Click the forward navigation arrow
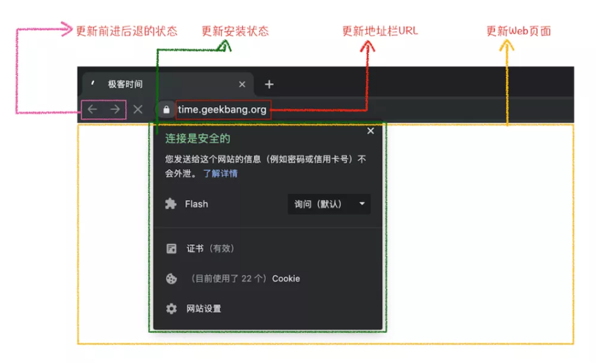 click(115, 109)
